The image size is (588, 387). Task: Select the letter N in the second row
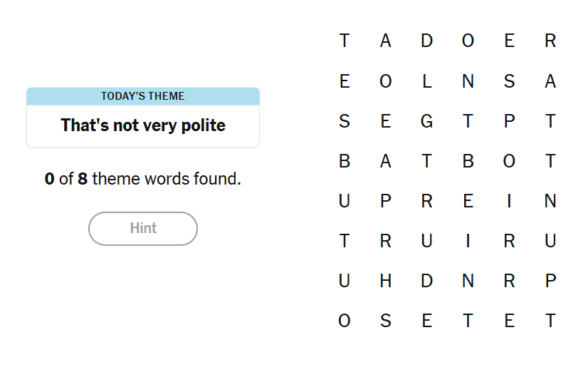468,81
